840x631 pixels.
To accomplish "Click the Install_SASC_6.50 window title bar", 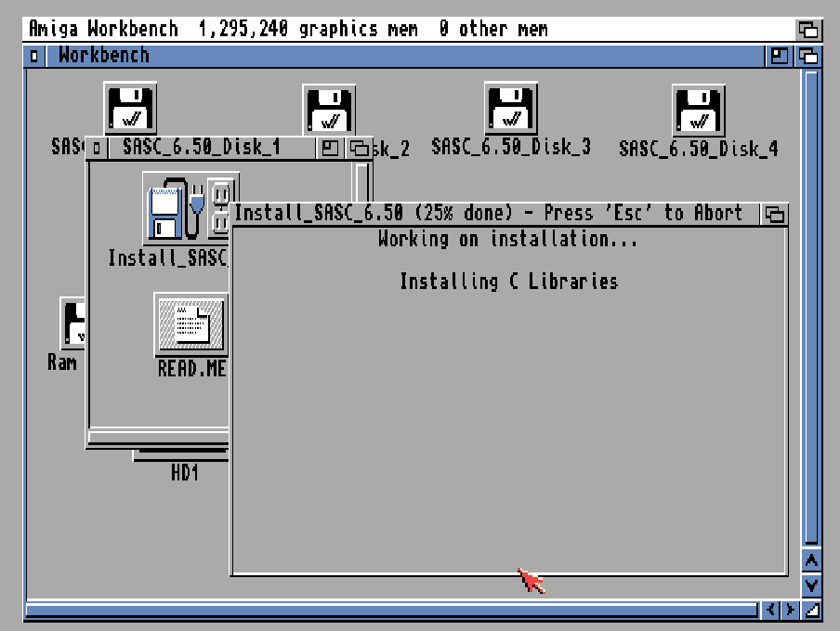I will pyautogui.click(x=494, y=215).
